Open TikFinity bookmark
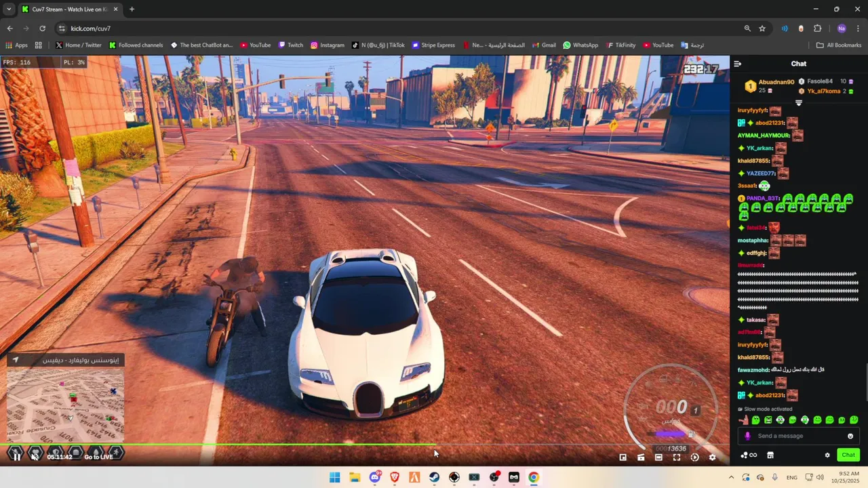 coord(620,45)
